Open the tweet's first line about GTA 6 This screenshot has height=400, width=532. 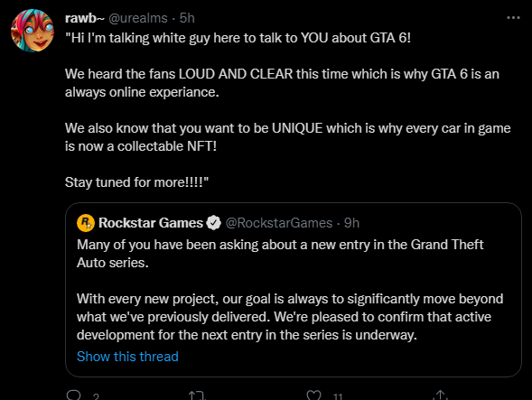click(238, 38)
